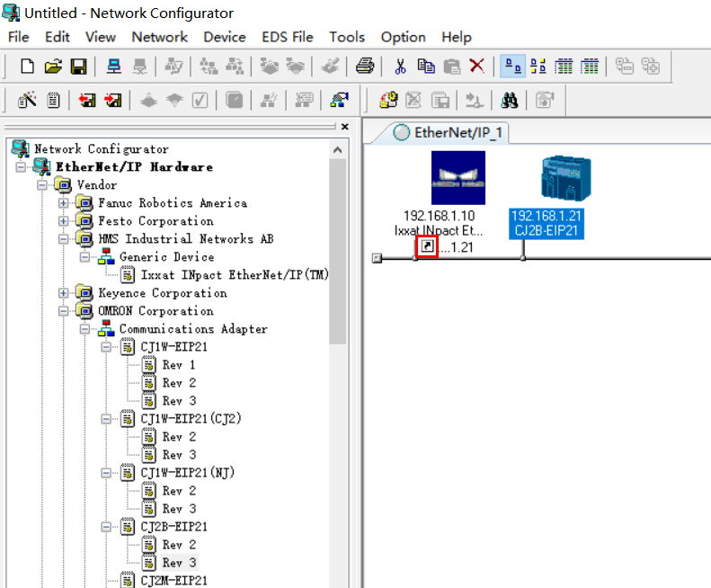Select Ixxat INpact EtherNet/IP(TM) tree item
711x588 pixels.
[x=234, y=275]
